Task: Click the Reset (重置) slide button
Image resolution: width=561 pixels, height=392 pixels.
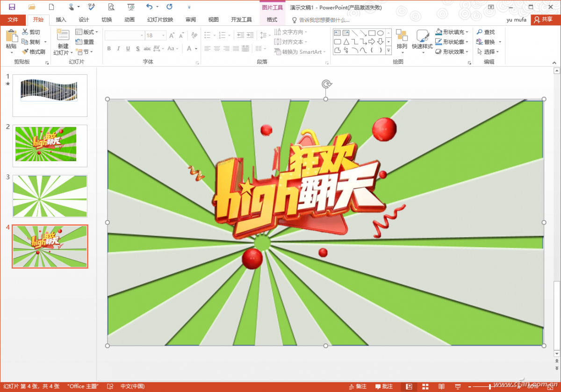Action: coord(85,42)
